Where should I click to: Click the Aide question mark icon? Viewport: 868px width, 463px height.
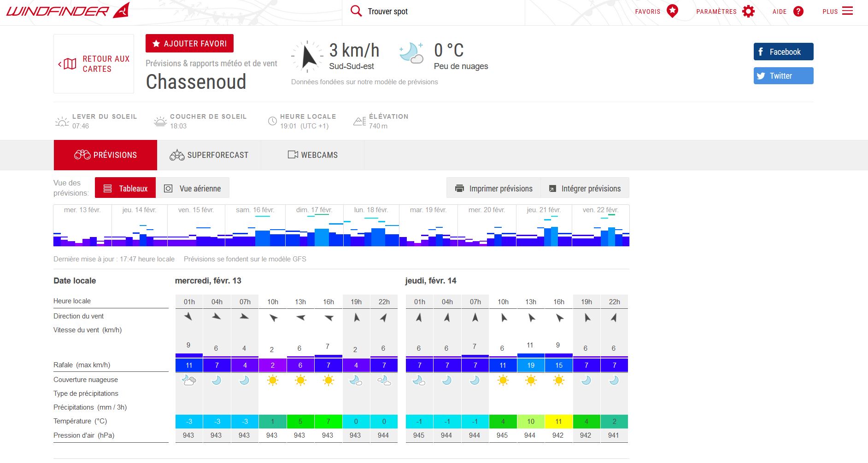click(x=798, y=12)
